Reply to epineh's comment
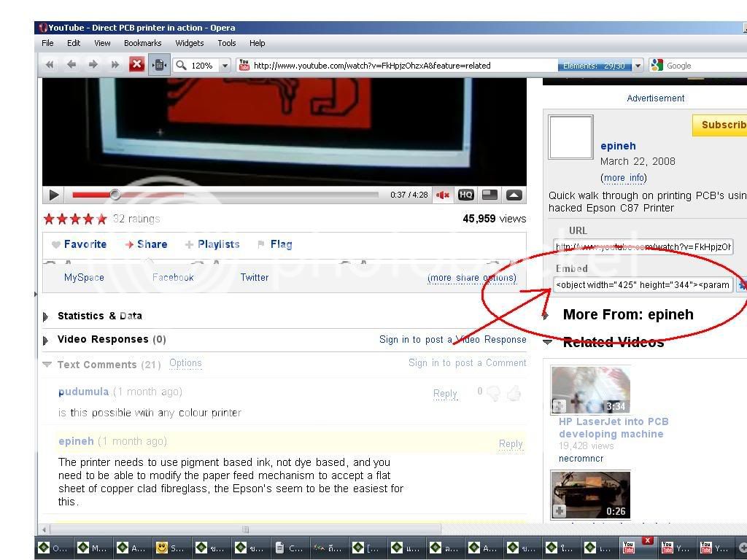Image resolution: width=747 pixels, height=560 pixels. [511, 444]
